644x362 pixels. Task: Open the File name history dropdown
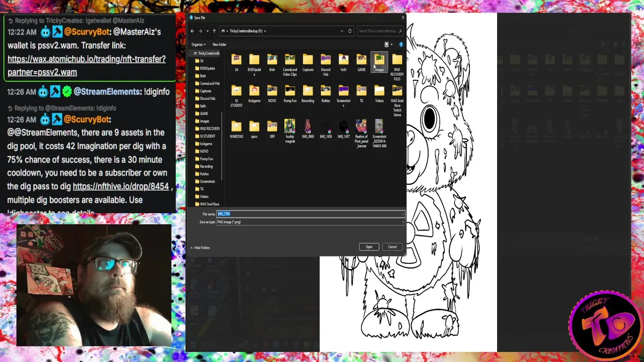pos(403,214)
